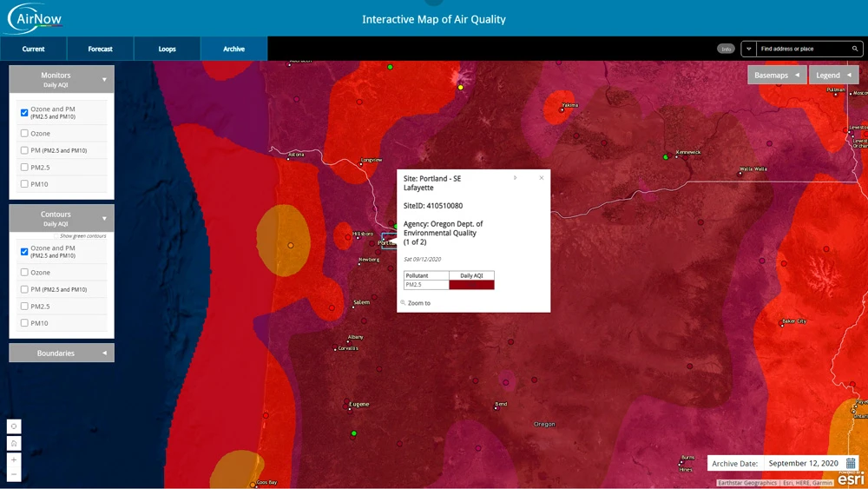
Task: Check the PM10 box under Monitors
Action: 24,184
